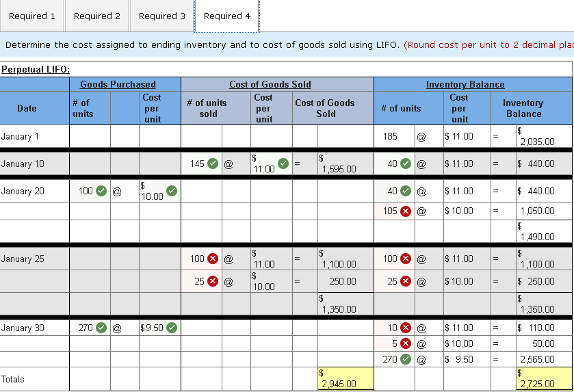Click the Goods Purchased column header
Image resolution: width=574 pixels, height=392 pixels.
click(x=118, y=85)
